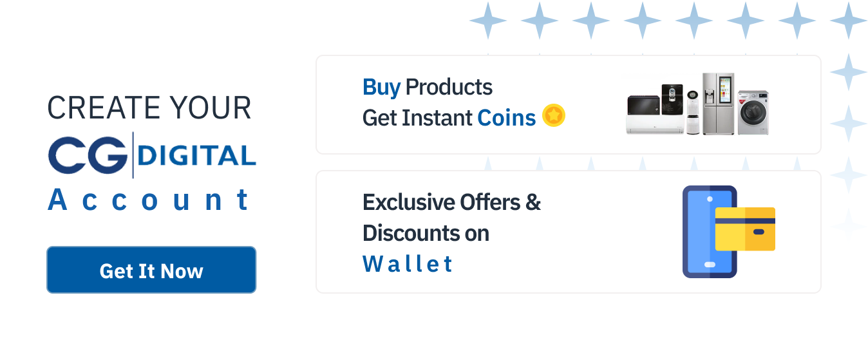This screenshot has height=340, width=868.
Task: Open the Exclusive Offers & Discounts card
Action: (569, 232)
